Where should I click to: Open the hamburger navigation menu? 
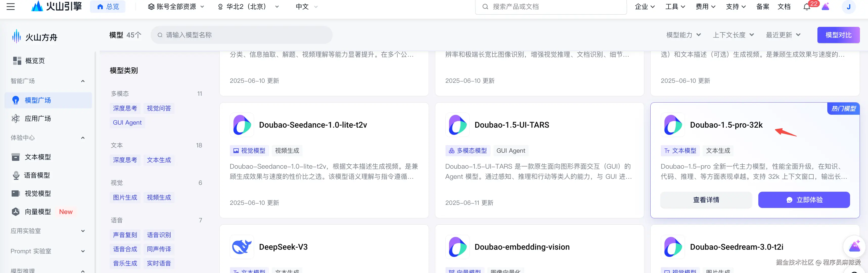[10, 6]
